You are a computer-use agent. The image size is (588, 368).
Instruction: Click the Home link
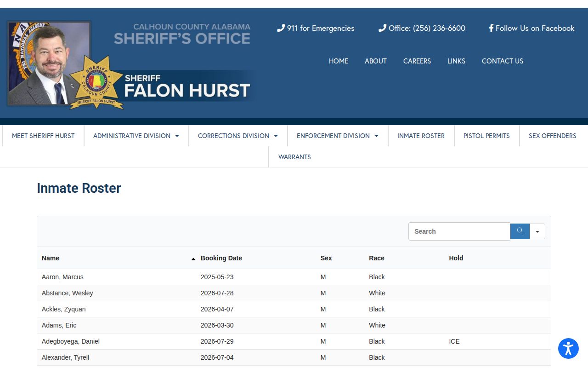point(339,61)
